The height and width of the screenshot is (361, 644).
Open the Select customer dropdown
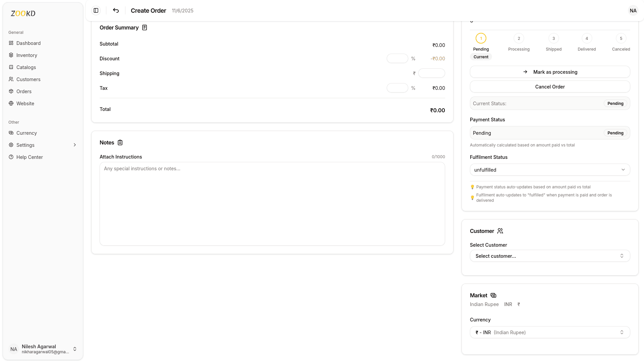tap(549, 256)
